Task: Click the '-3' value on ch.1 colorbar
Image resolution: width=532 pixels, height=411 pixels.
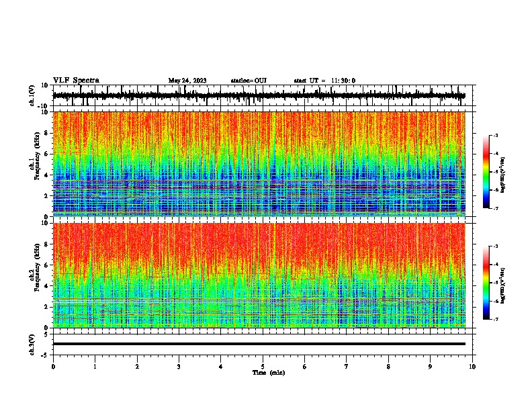Action: coord(496,135)
